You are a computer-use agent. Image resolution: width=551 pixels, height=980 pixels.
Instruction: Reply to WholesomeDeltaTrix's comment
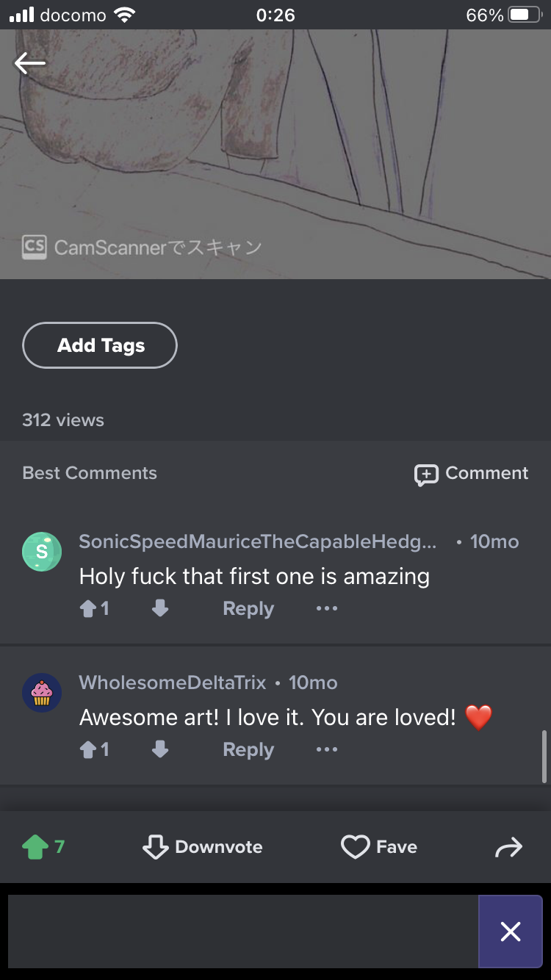pos(248,750)
